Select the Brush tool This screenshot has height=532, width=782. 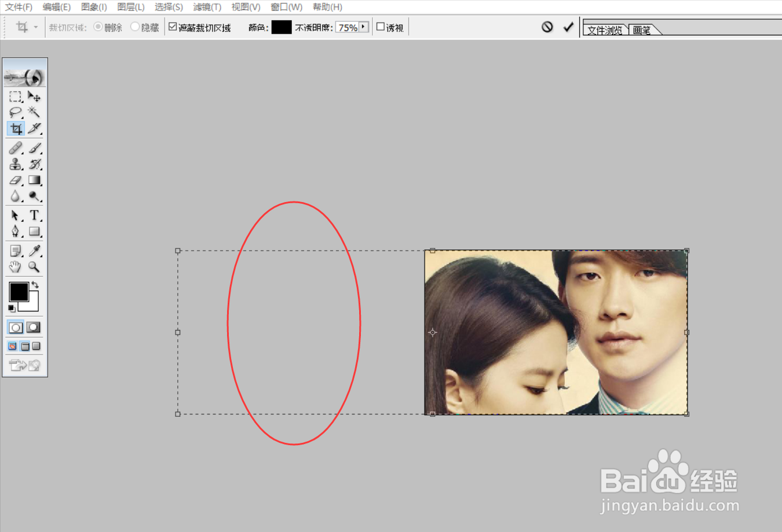(x=34, y=148)
